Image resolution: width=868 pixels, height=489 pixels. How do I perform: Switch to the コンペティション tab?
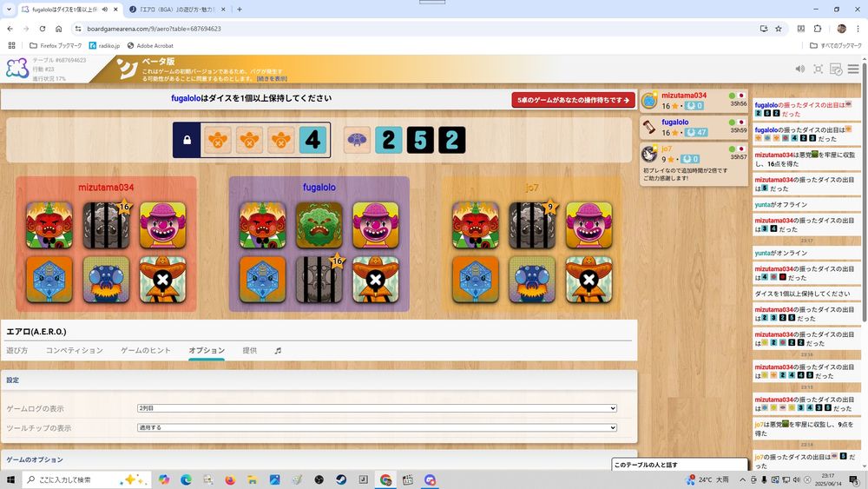click(x=74, y=351)
